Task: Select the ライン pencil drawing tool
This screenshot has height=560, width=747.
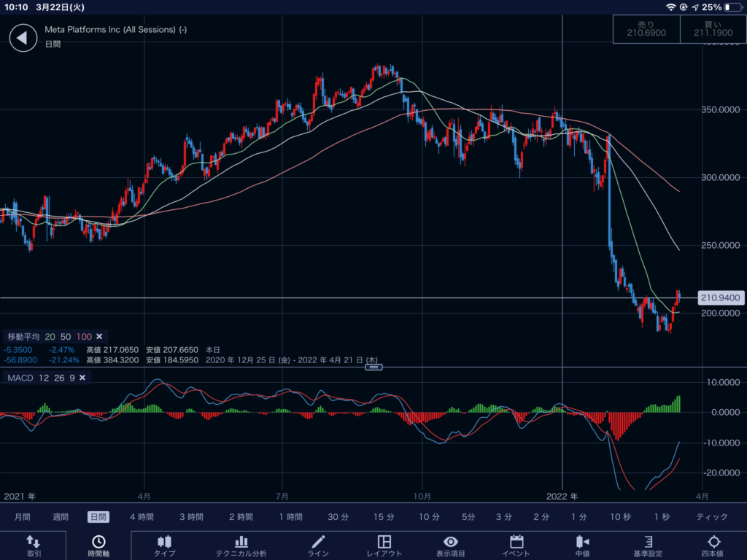Action: [x=318, y=542]
